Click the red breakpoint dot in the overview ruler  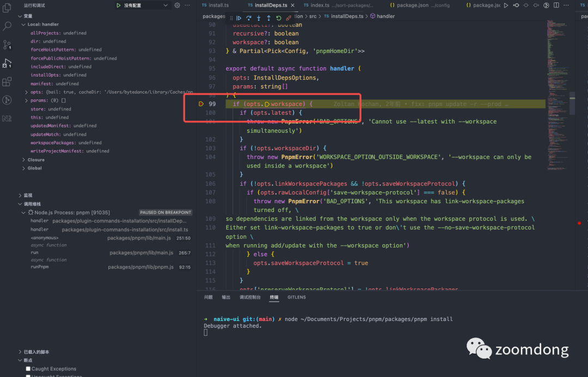pyautogui.click(x=579, y=223)
